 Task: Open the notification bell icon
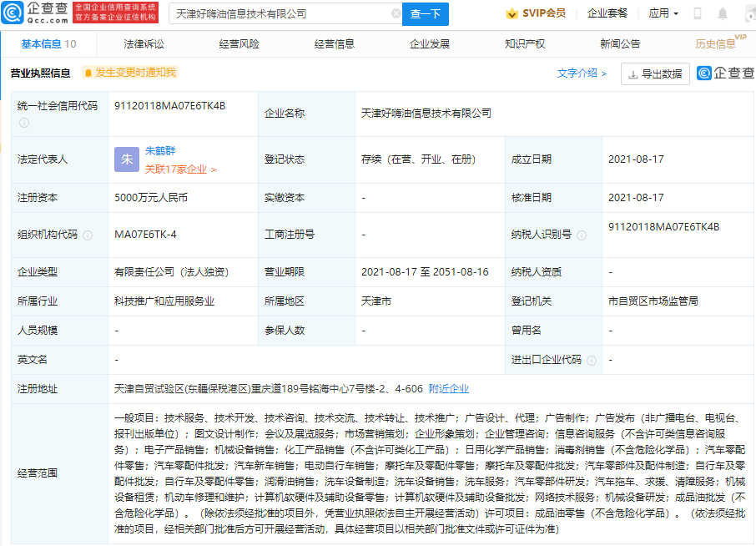coord(722,13)
